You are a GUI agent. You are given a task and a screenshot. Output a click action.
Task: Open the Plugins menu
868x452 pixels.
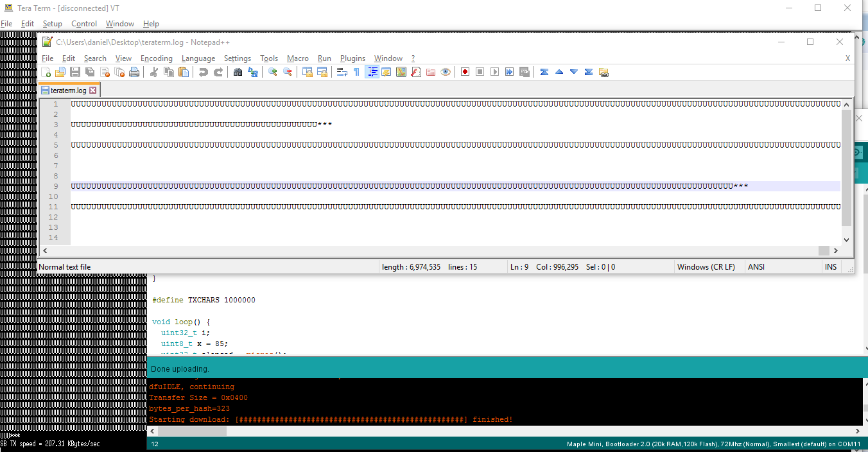pyautogui.click(x=352, y=58)
